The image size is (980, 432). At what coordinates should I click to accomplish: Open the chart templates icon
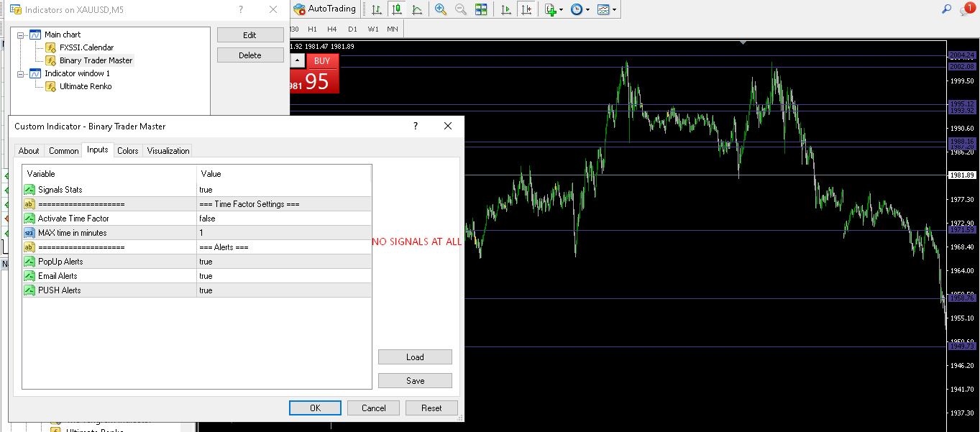pos(603,9)
